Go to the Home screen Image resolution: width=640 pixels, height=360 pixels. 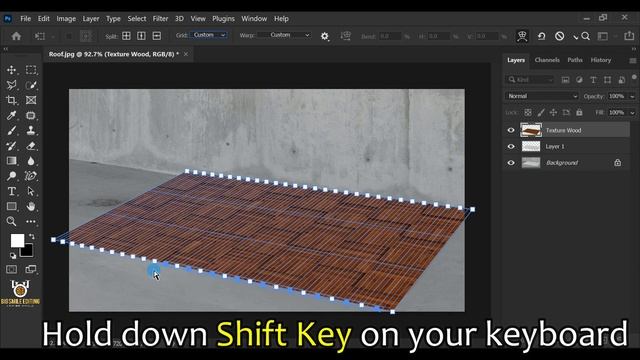[16, 36]
